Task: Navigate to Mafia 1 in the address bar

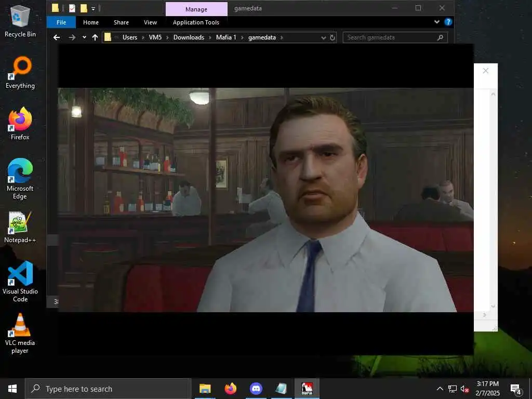Action: 226,37
